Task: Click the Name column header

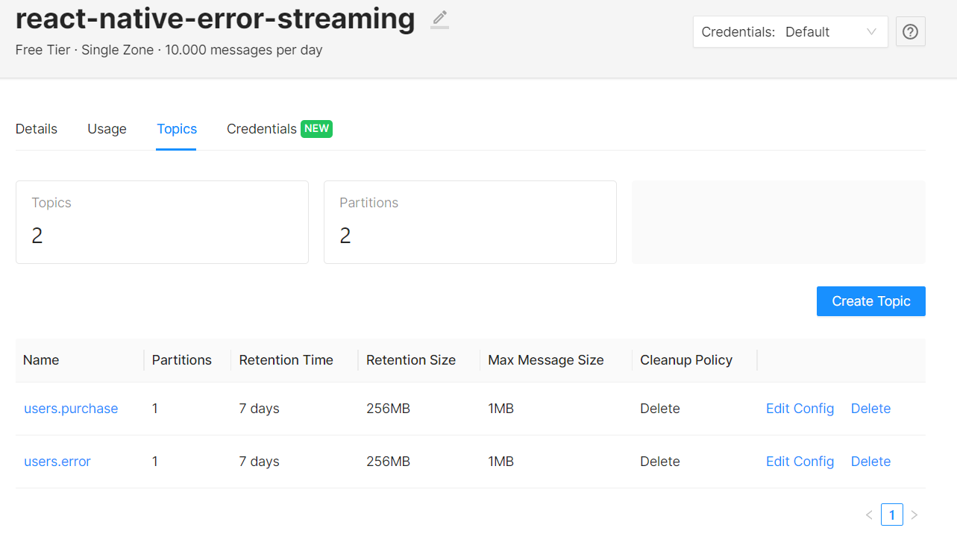Action: [x=41, y=360]
